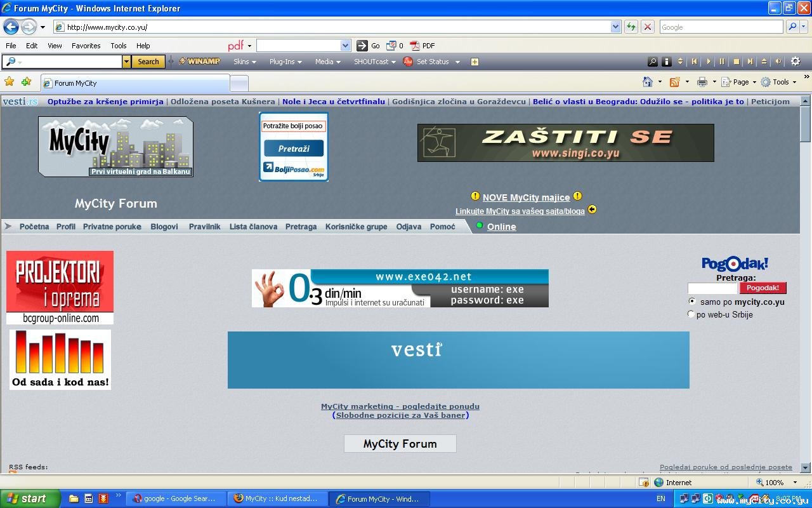Click the RSS feeds icon in the command bar

pos(675,82)
